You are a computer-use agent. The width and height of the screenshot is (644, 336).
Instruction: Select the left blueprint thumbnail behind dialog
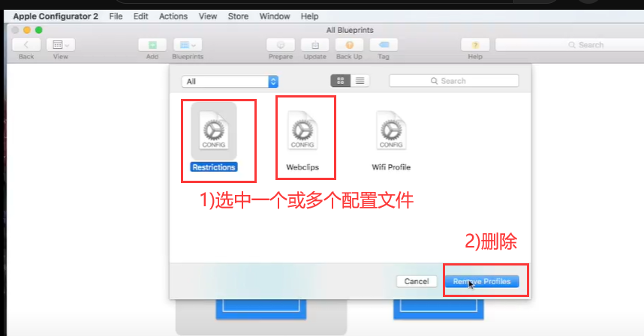pyautogui.click(x=261, y=309)
